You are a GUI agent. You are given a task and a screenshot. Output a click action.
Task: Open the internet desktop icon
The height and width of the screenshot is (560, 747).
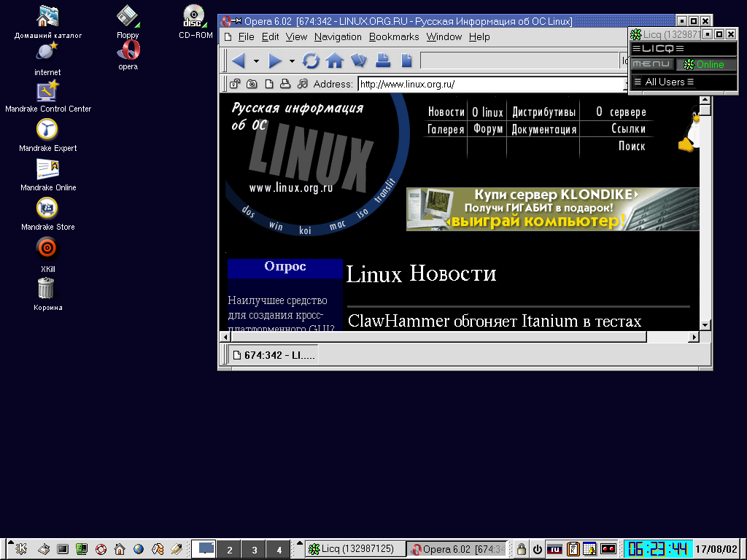click(x=47, y=59)
